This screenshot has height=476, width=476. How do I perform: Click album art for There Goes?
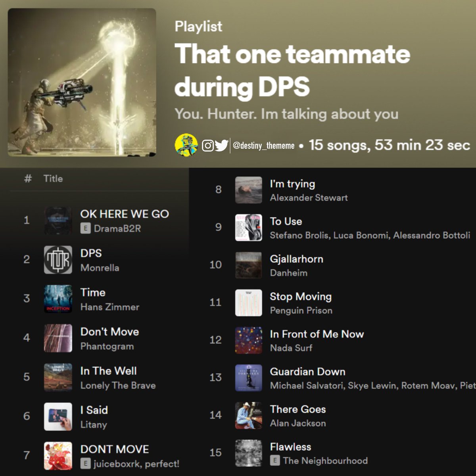[x=248, y=415]
